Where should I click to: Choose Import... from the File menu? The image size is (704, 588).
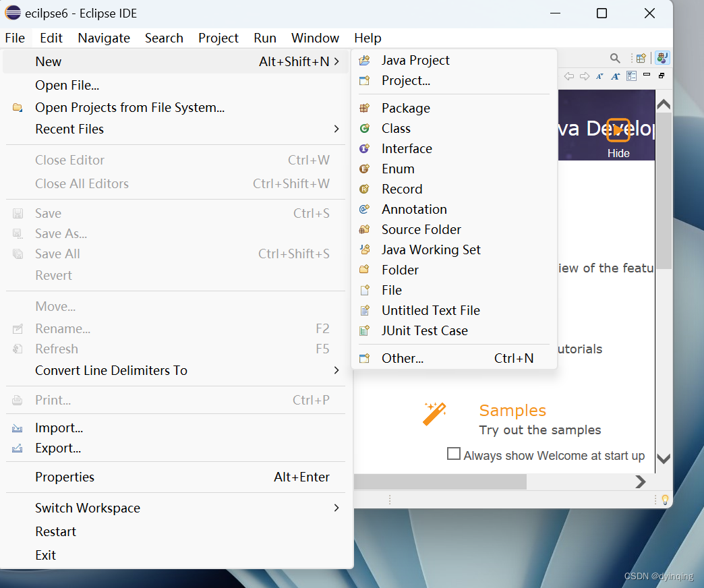[175, 428]
